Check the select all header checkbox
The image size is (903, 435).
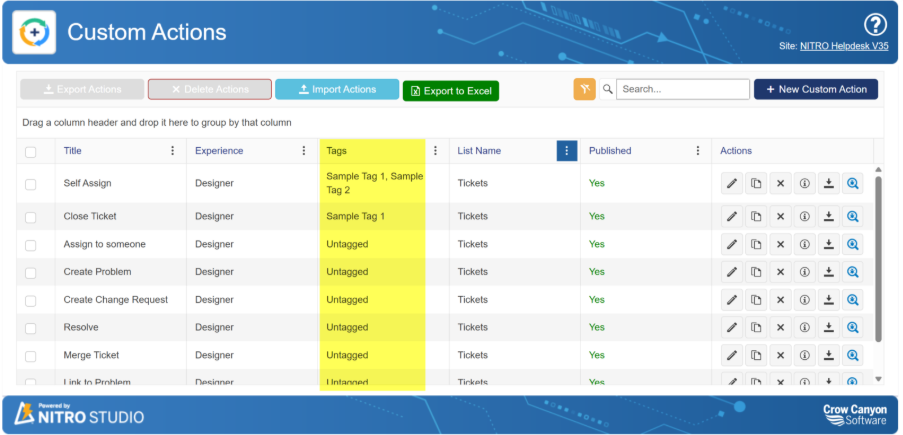(x=31, y=152)
